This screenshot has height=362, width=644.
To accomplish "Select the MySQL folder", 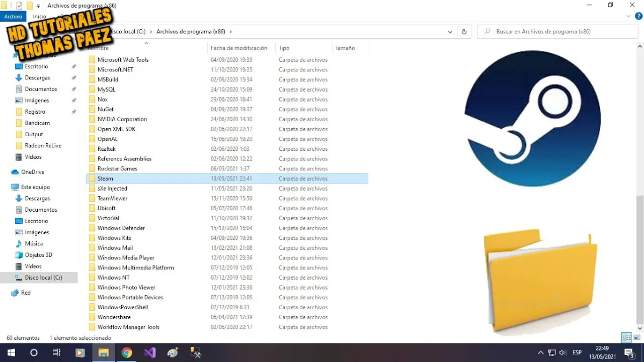I will pos(106,89).
